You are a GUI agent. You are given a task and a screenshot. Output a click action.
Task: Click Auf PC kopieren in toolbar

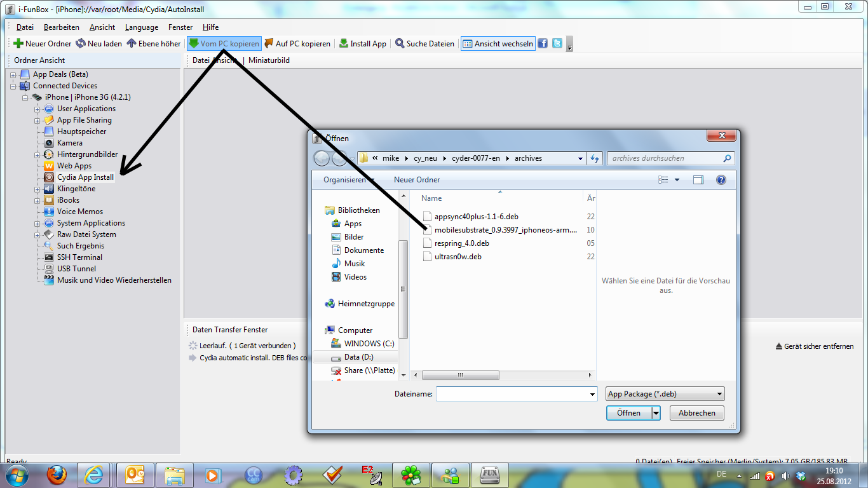click(297, 44)
